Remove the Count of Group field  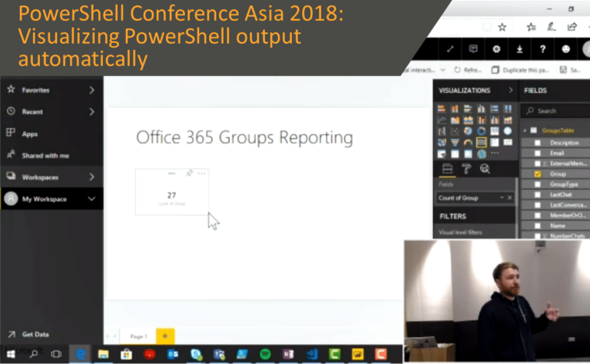pyautogui.click(x=510, y=198)
